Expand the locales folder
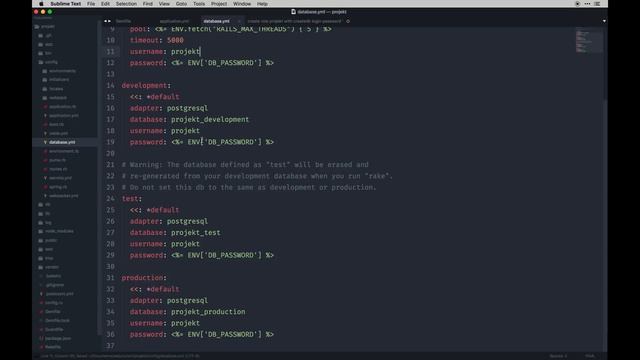This screenshot has height=360, width=640. 53,89
